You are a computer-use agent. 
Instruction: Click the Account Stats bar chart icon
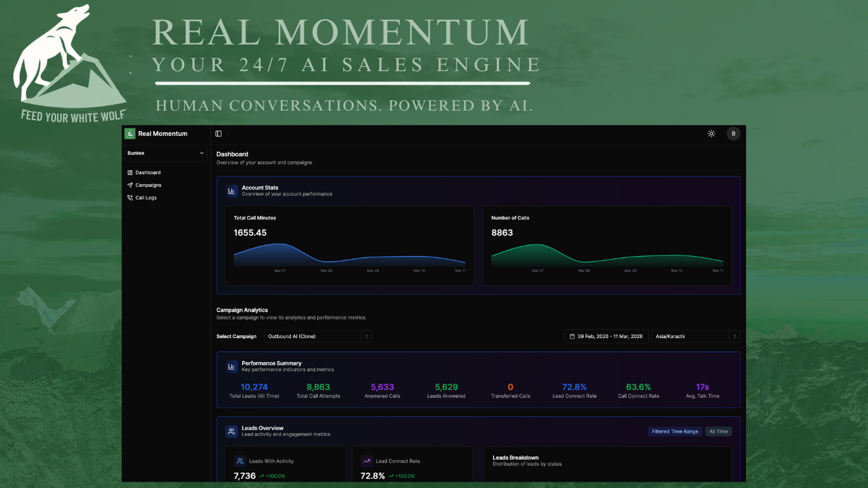pos(231,191)
